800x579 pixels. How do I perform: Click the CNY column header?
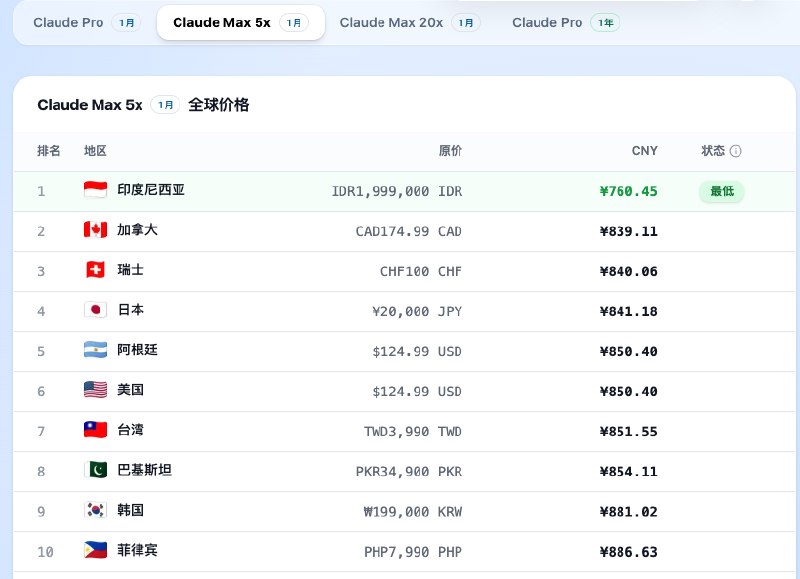[644, 151]
